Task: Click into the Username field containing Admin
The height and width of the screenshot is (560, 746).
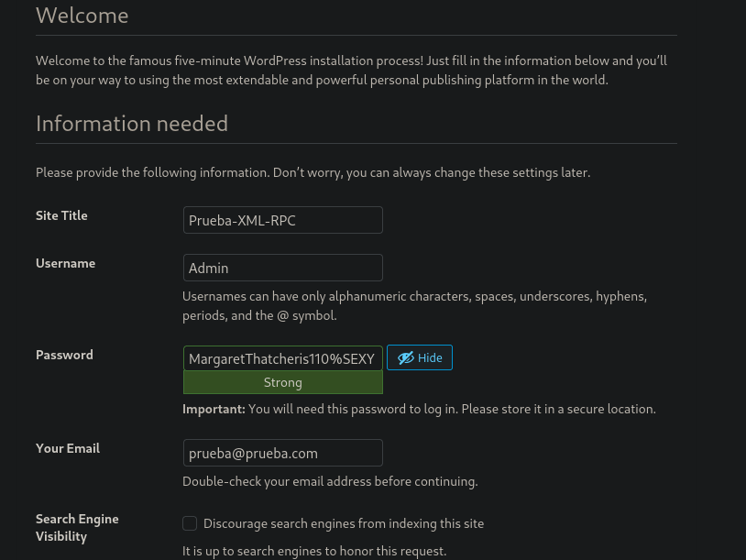Action: tap(282, 268)
